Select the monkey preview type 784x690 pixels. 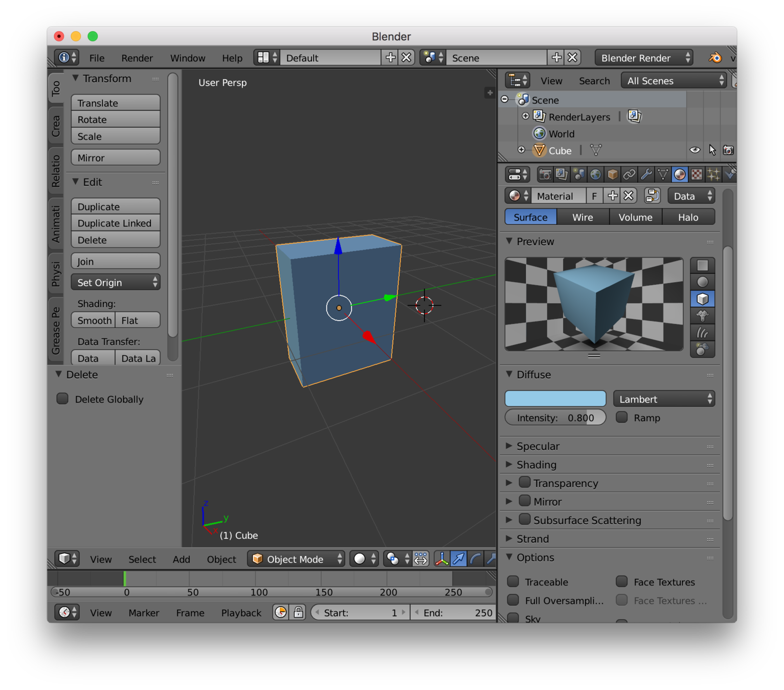[703, 316]
